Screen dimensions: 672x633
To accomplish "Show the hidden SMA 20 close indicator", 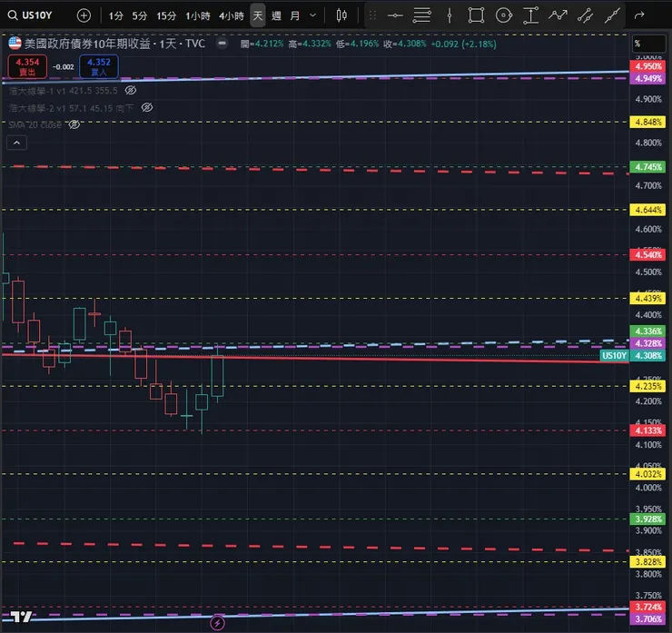I will [x=74, y=124].
